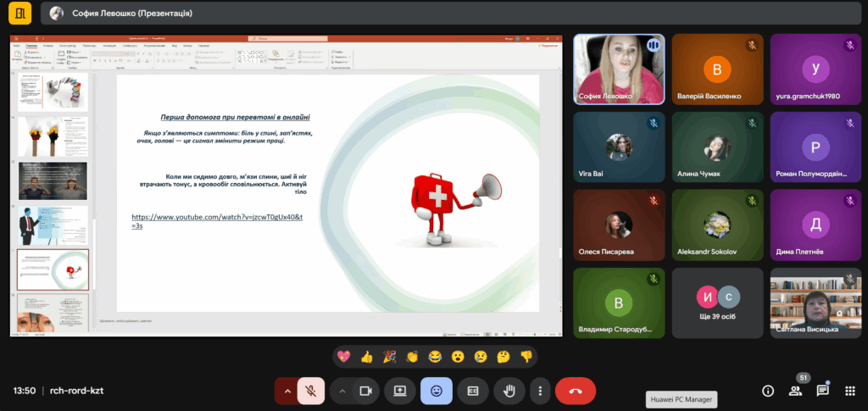Open meeting details info icon
This screenshot has width=868, height=411.
[x=768, y=391]
